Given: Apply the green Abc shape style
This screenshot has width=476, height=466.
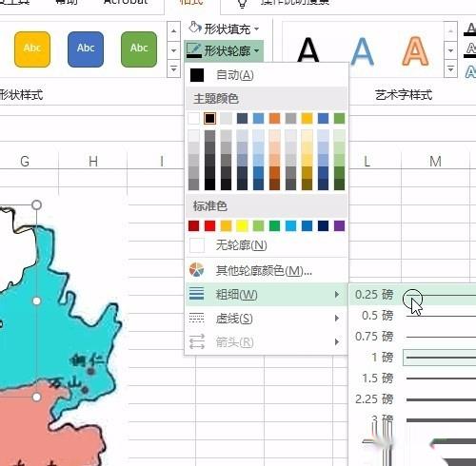Looking at the screenshot, I should (x=139, y=49).
